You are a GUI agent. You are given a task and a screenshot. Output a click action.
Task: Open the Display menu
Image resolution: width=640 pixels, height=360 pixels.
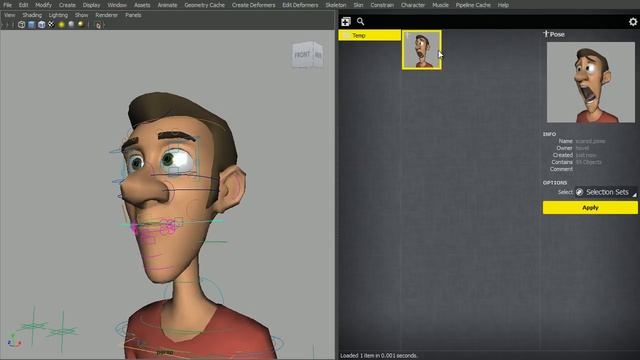[91, 5]
